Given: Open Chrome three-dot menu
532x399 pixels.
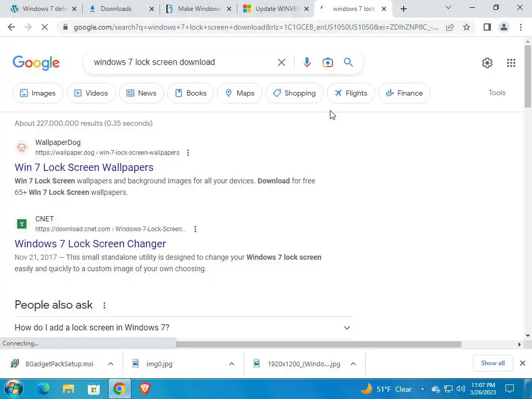Looking at the screenshot, I should (521, 27).
